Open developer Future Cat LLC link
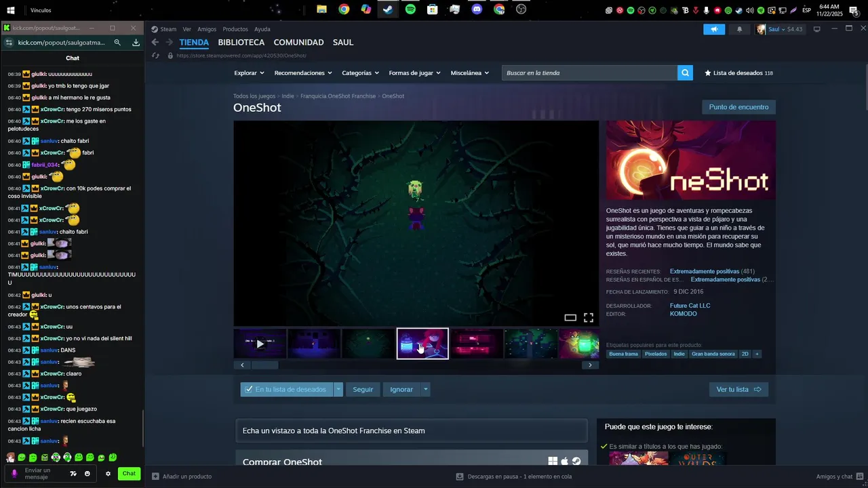868x488 pixels. click(x=690, y=306)
